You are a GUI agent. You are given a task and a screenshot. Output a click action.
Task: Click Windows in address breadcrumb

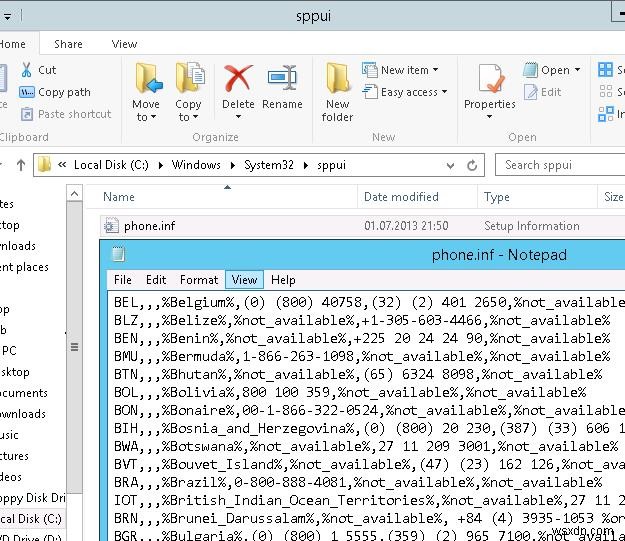point(196,165)
